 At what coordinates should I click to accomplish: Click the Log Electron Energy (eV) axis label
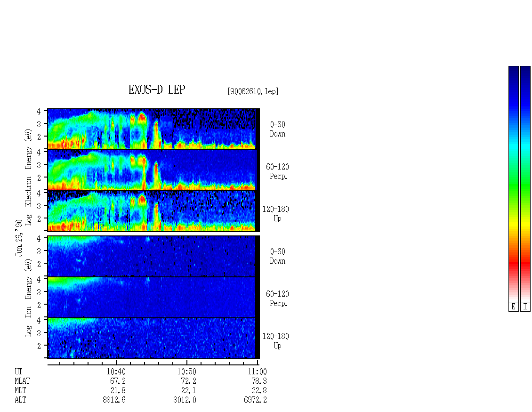pos(29,177)
